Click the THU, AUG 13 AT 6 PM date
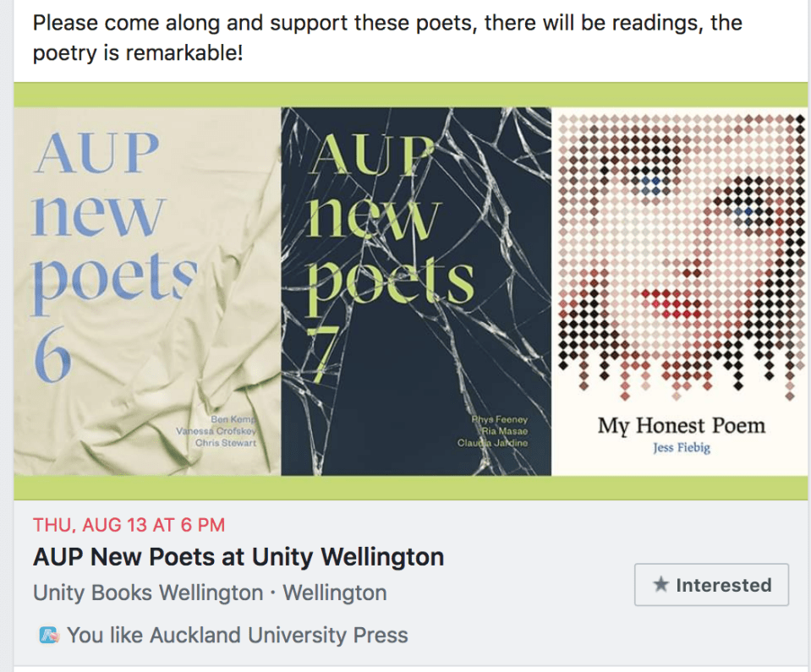 (x=129, y=525)
